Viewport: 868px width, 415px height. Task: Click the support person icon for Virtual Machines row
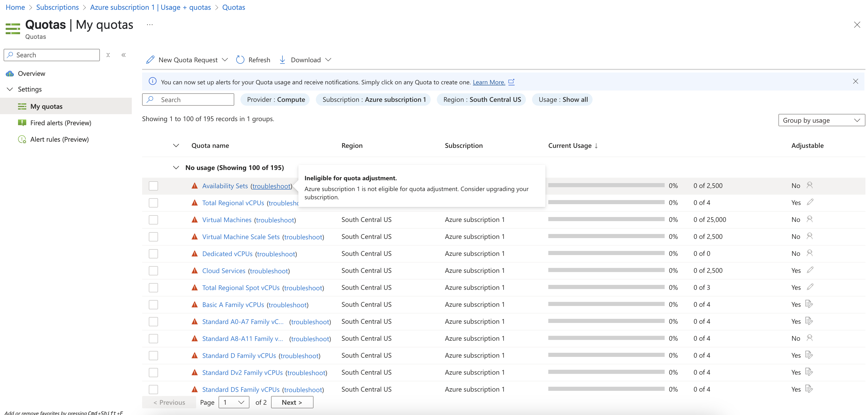809,219
